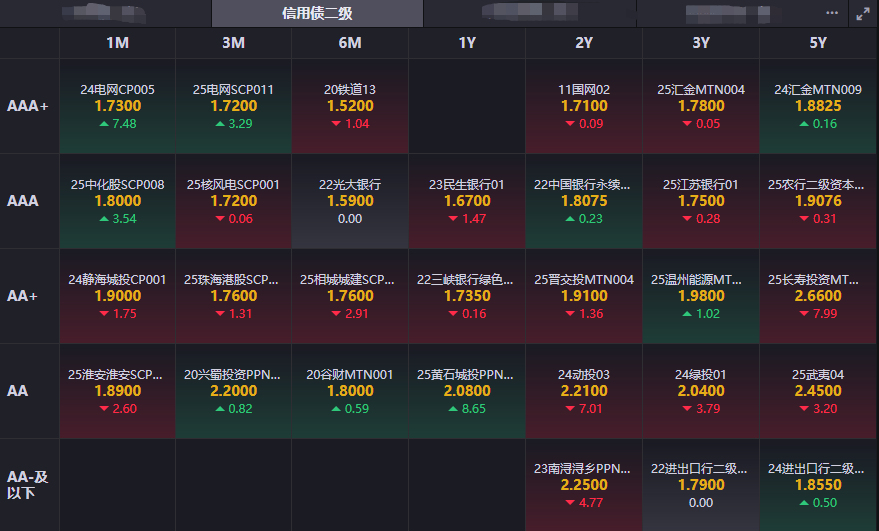Open the 25黄石城投PPN bond cell
This screenshot has width=879, height=531.
click(467, 391)
